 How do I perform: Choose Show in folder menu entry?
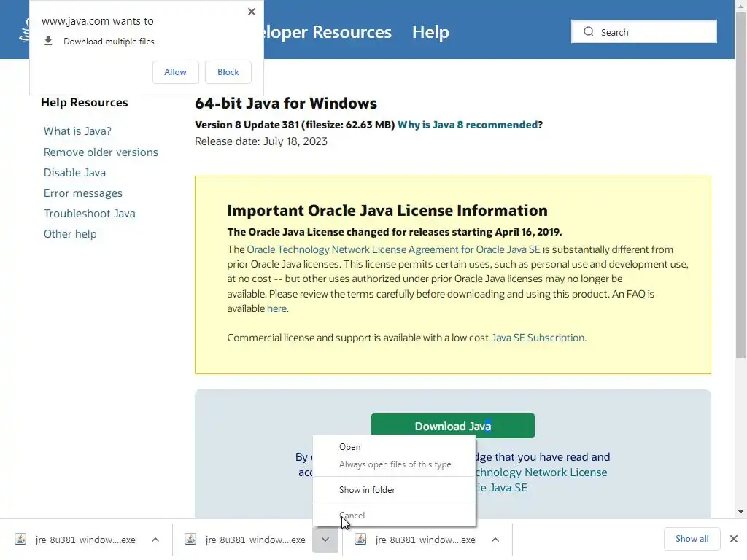point(394,489)
